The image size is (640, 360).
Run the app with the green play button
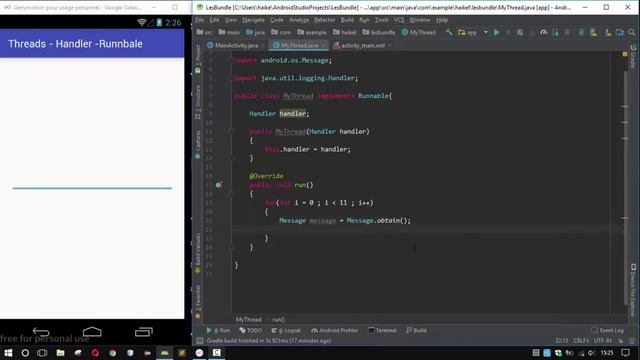coord(496,32)
